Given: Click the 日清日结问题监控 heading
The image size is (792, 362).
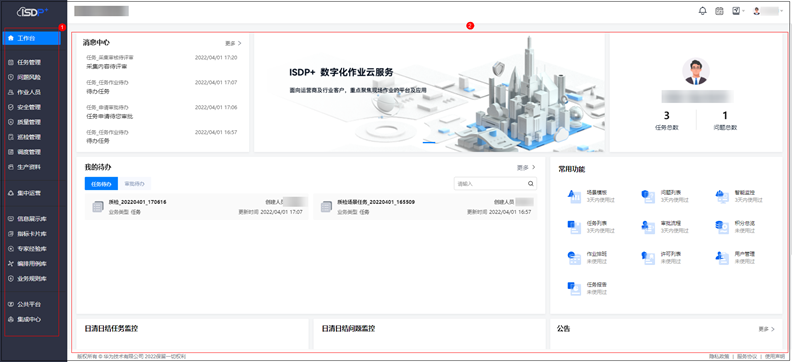Looking at the screenshot, I should (x=349, y=329).
